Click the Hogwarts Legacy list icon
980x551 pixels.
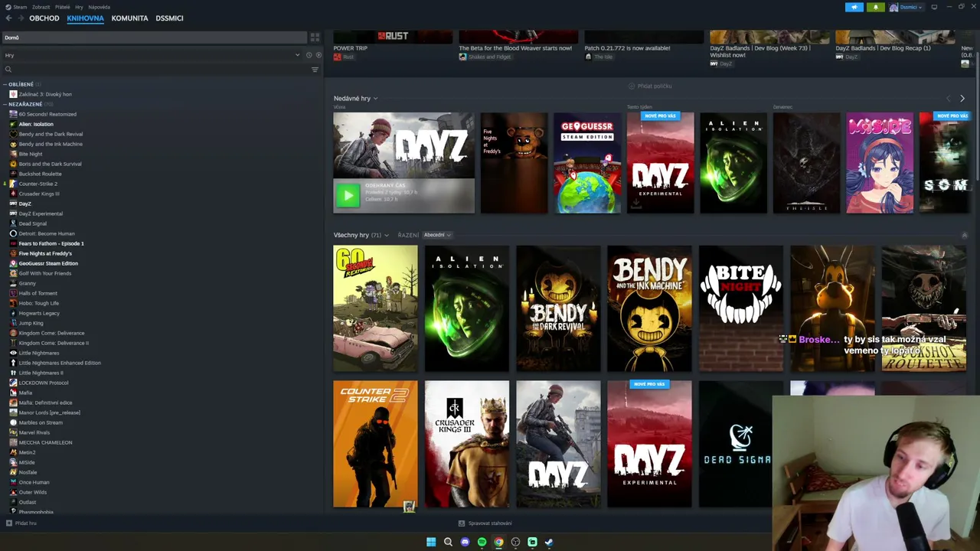point(13,313)
